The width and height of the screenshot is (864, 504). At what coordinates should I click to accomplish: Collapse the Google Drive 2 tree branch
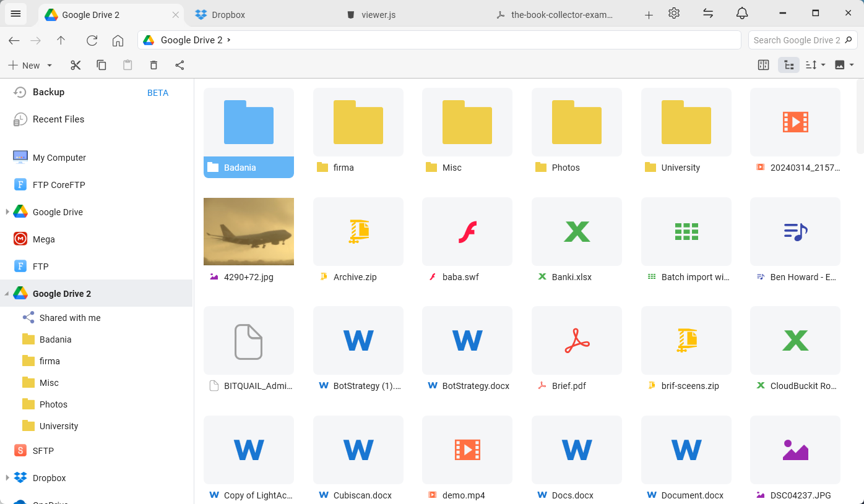point(5,293)
